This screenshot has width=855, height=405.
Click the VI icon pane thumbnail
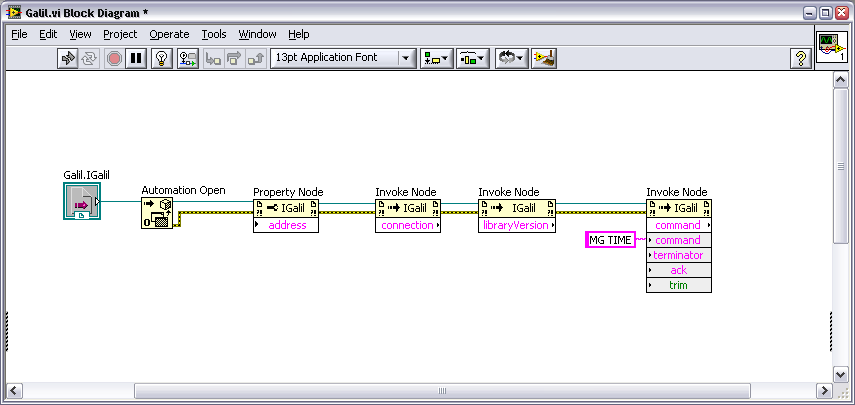(x=832, y=47)
